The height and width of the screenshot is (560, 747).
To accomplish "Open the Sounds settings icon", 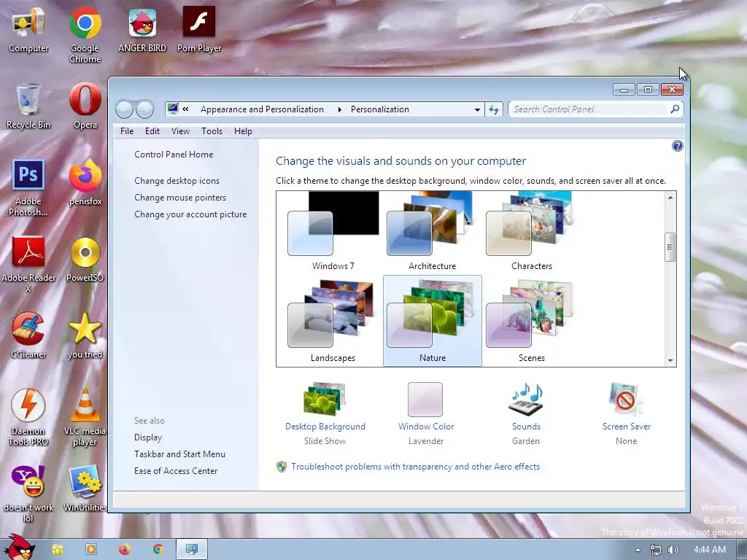I will point(526,400).
